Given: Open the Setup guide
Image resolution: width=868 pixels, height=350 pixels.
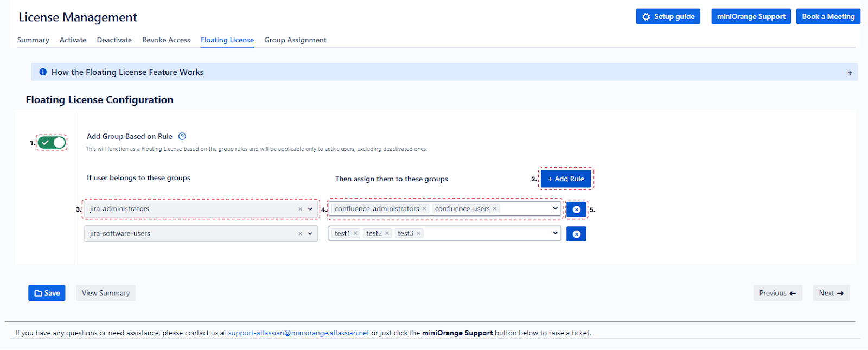Looking at the screenshot, I should click(x=668, y=16).
